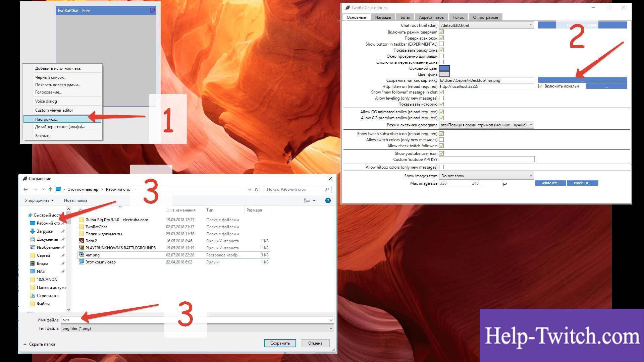Screen dimensions: 644x362
Task: Click the Up folder arrow in save dialog
Action: pos(50,189)
